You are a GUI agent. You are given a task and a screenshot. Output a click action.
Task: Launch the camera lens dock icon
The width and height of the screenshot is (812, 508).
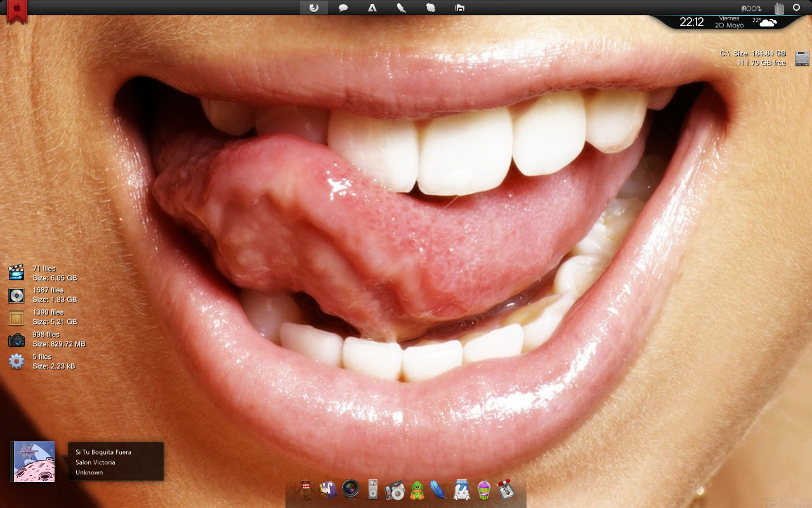coord(351,490)
